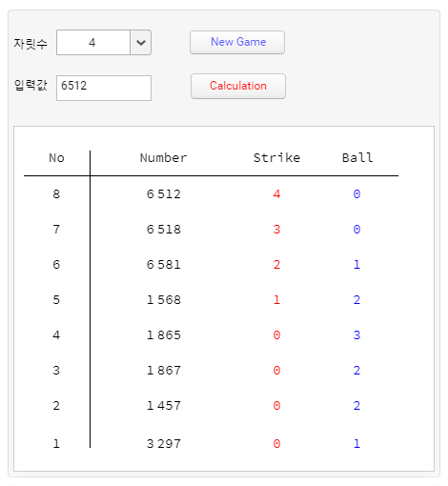Click the digit count combo box showing 4
The height and width of the screenshot is (486, 448).
point(104,43)
